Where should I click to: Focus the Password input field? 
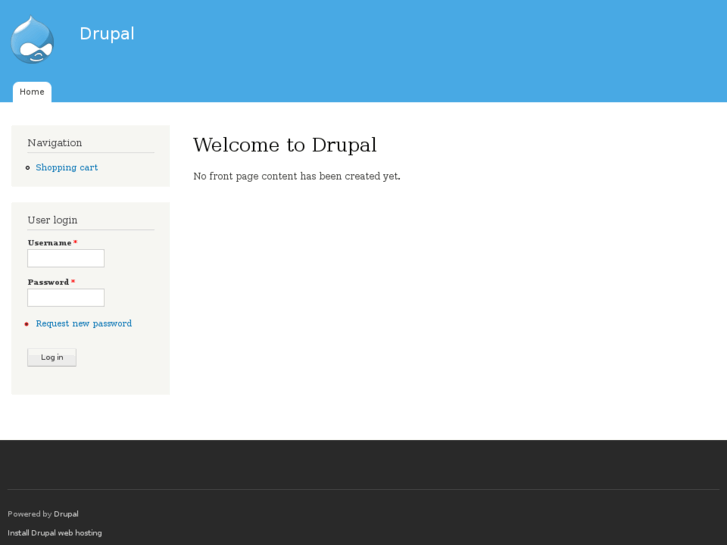click(x=66, y=298)
